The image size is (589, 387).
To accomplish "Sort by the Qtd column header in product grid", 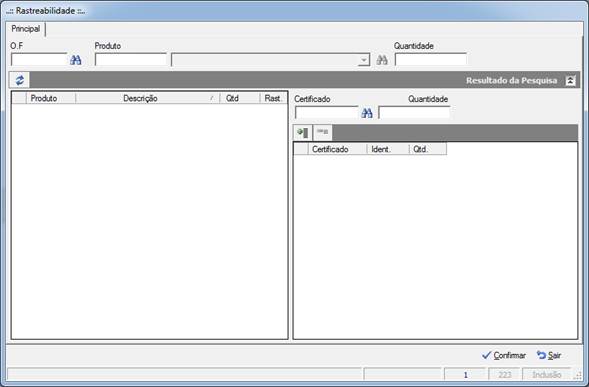I will (x=240, y=98).
